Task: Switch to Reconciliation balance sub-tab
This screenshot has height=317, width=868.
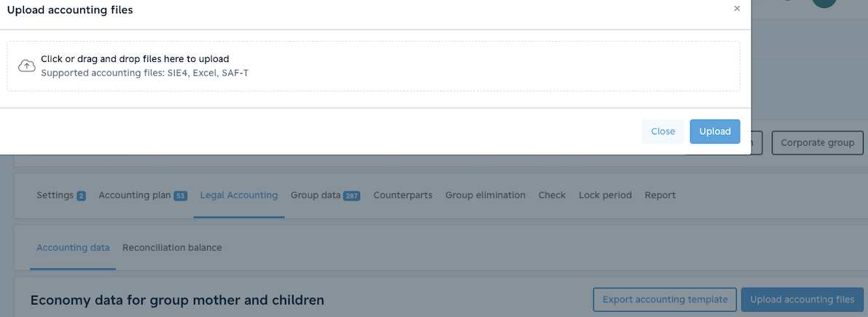Action: pyautogui.click(x=172, y=248)
